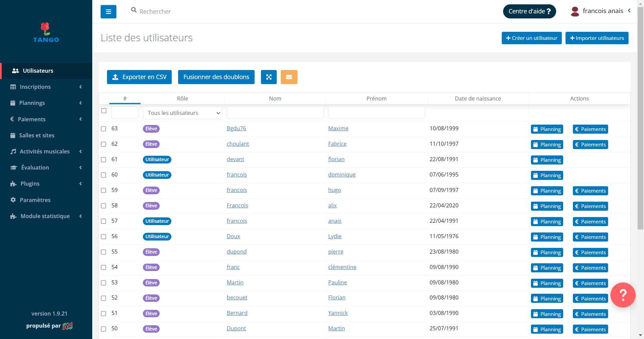This screenshot has width=644, height=339.
Task: Check the box for user 63
Action: 104,129
